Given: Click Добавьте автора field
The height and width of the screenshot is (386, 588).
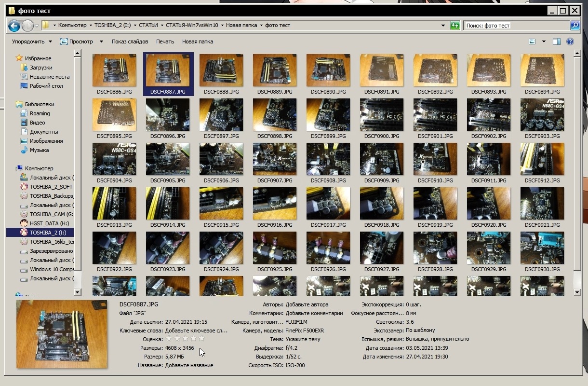Looking at the screenshot, I should pos(307,304).
